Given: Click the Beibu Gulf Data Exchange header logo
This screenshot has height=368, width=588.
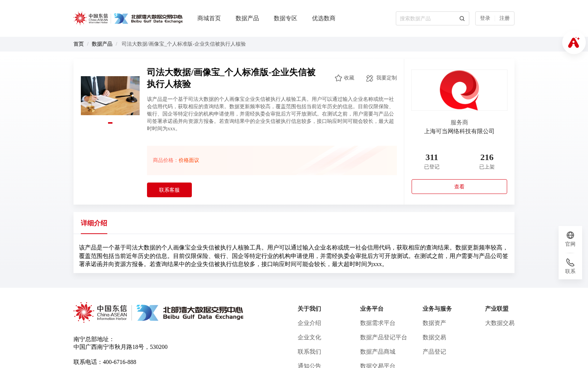Looking at the screenshot, I should (148, 18).
